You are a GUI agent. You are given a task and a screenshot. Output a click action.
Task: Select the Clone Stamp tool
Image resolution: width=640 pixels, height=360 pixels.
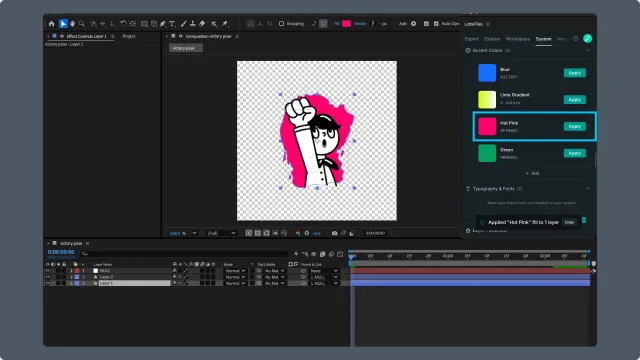click(x=193, y=24)
